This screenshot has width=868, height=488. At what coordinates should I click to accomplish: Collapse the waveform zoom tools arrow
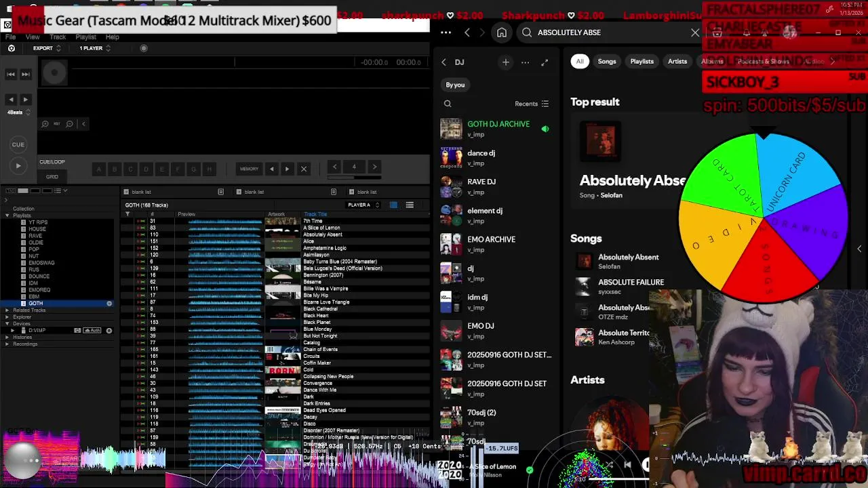point(83,124)
